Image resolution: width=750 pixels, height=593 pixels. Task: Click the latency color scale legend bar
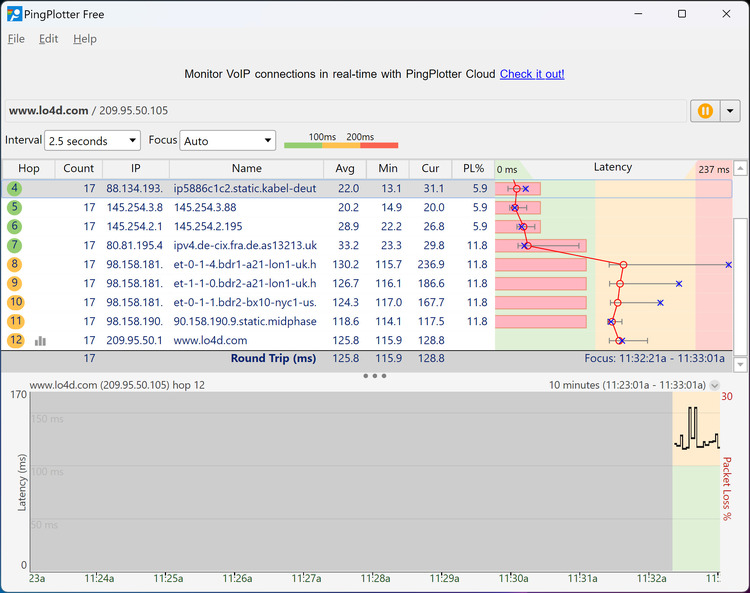341,145
